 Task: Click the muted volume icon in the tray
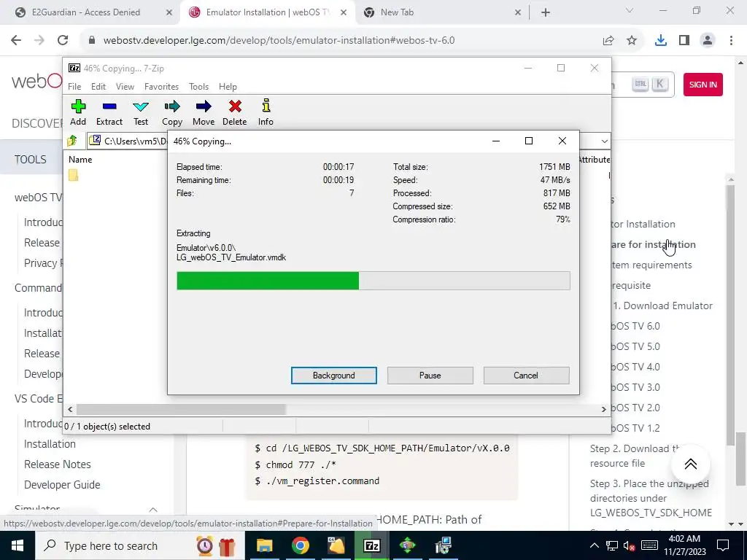click(629, 545)
